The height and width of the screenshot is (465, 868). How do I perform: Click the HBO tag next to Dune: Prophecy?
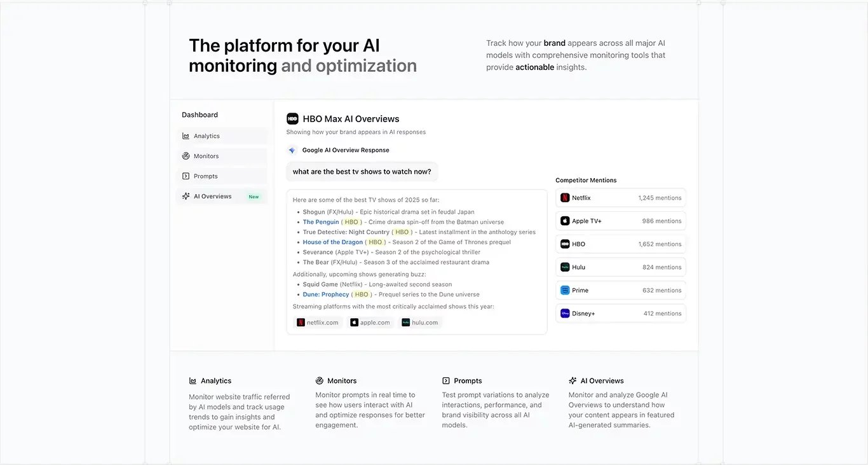pos(362,295)
